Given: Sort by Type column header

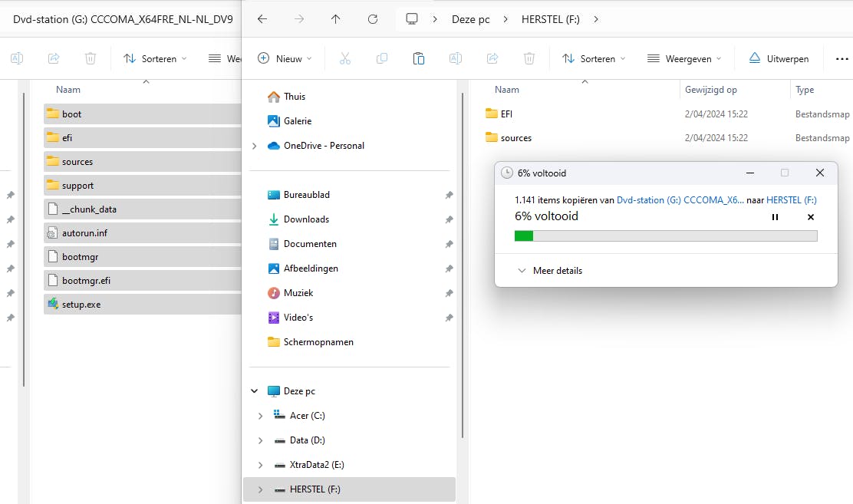Looking at the screenshot, I should click(x=805, y=90).
